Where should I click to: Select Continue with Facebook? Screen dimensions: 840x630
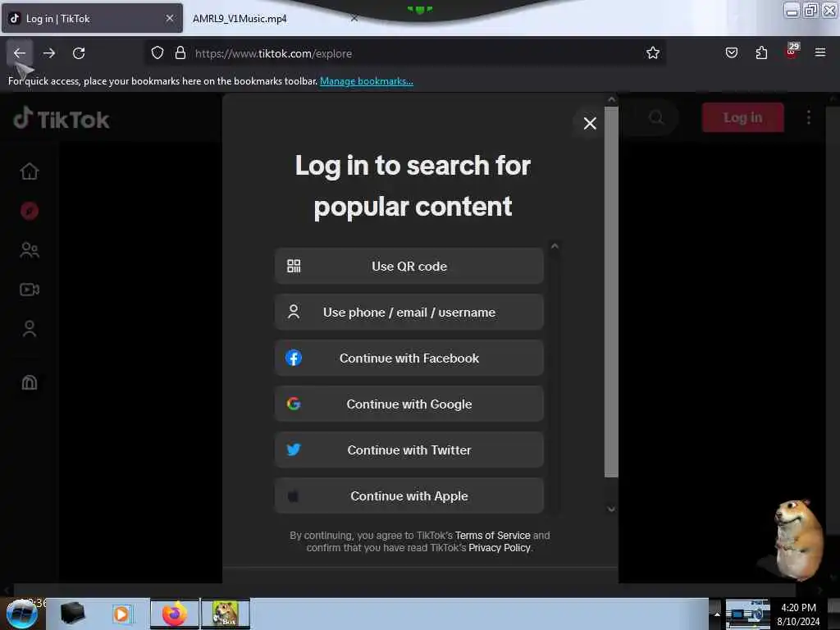click(x=409, y=358)
